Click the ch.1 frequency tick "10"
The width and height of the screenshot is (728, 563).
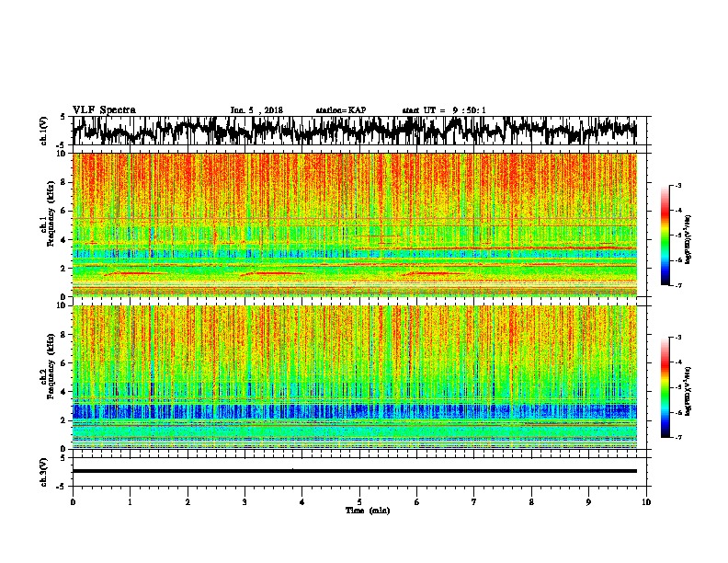pos(63,154)
